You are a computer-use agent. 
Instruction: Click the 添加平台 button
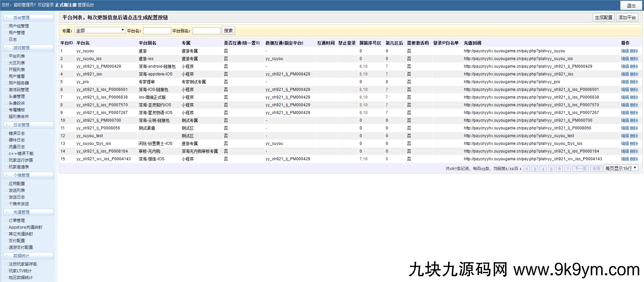tap(627, 17)
